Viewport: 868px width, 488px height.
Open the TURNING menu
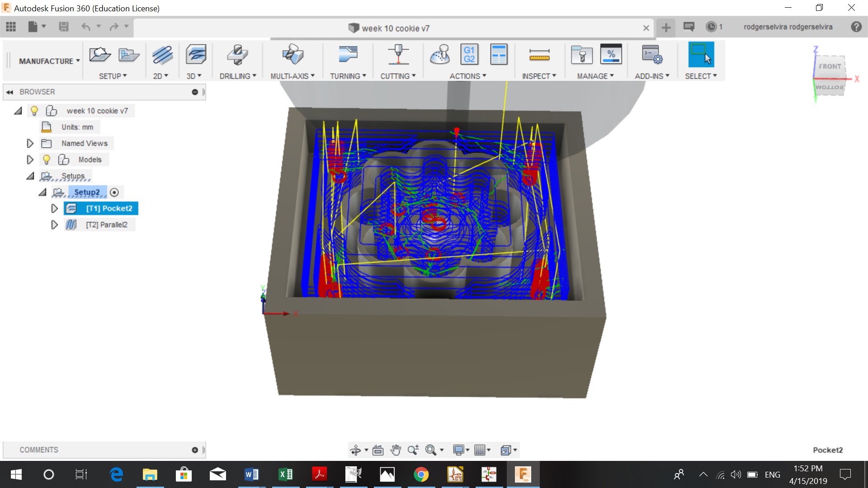pyautogui.click(x=347, y=76)
